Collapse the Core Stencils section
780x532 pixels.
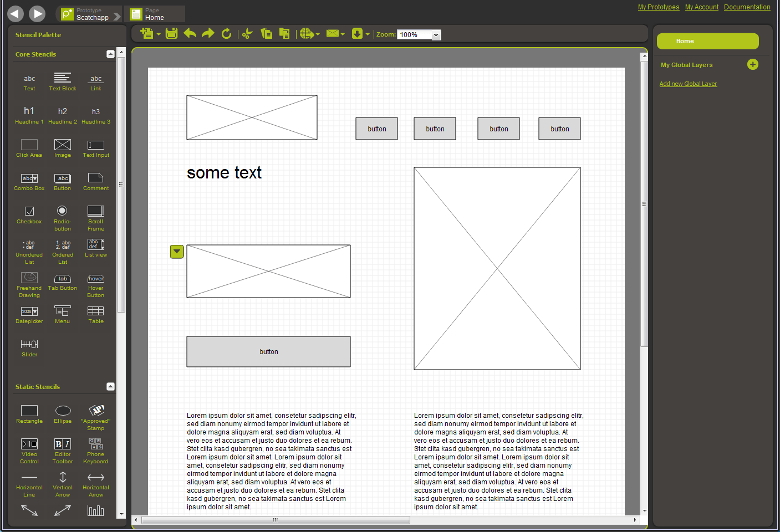pyautogui.click(x=110, y=54)
